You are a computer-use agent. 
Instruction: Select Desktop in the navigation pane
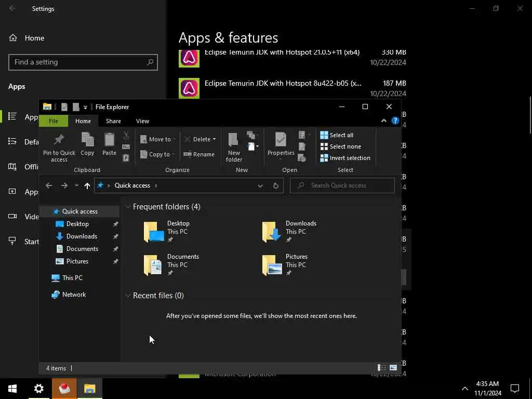(x=77, y=224)
